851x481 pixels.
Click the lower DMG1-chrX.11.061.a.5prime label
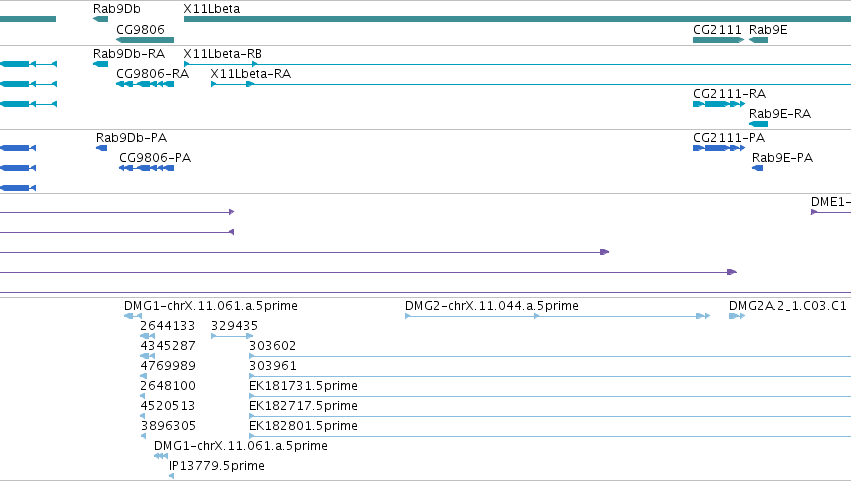pyautogui.click(x=241, y=446)
